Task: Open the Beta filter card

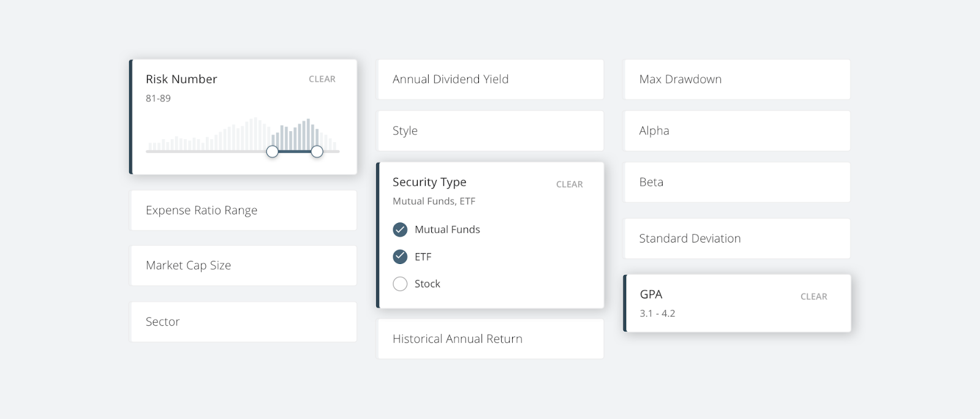Action: (737, 182)
